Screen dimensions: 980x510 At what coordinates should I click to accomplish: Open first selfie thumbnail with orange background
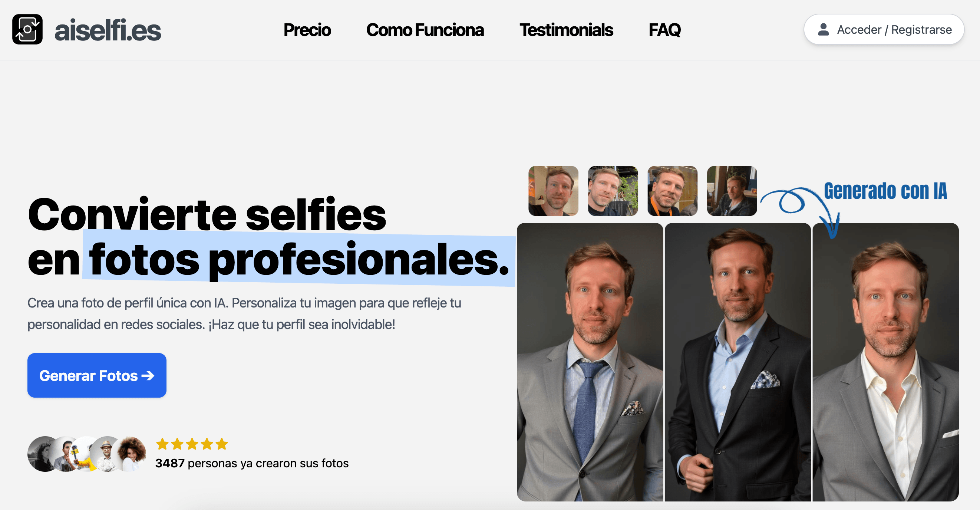pyautogui.click(x=553, y=191)
